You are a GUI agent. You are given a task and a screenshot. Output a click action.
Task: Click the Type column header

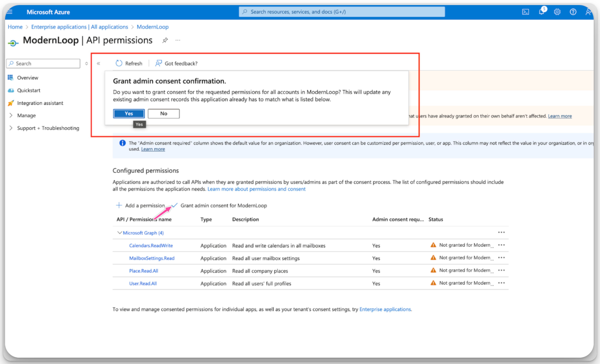[x=206, y=219]
